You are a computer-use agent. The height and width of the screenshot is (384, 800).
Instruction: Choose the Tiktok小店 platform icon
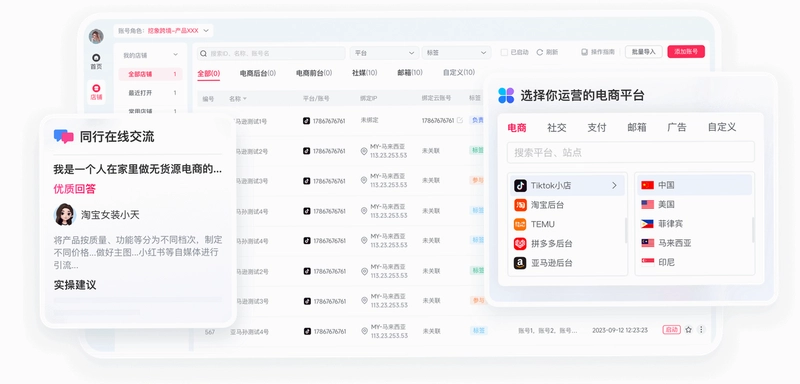pyautogui.click(x=520, y=185)
